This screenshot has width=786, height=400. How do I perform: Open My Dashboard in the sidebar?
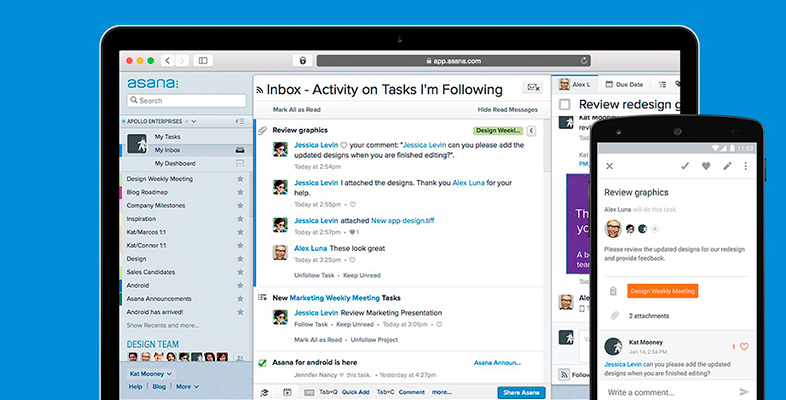175,163
